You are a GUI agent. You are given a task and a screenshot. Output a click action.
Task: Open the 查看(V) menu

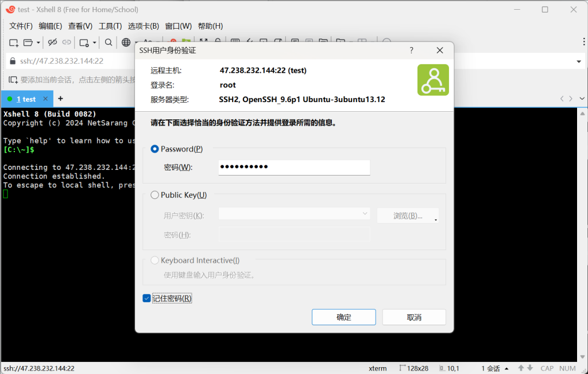pos(80,26)
